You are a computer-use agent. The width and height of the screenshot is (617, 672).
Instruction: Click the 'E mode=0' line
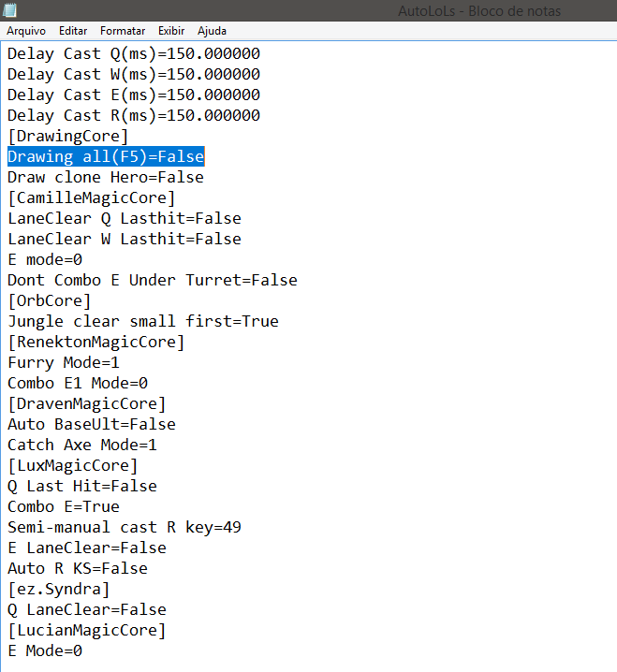click(x=45, y=259)
